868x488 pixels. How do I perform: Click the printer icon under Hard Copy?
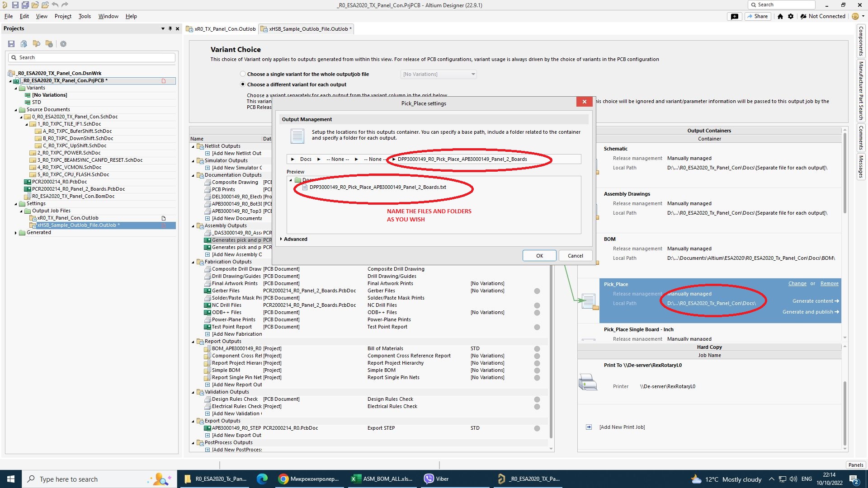588,382
